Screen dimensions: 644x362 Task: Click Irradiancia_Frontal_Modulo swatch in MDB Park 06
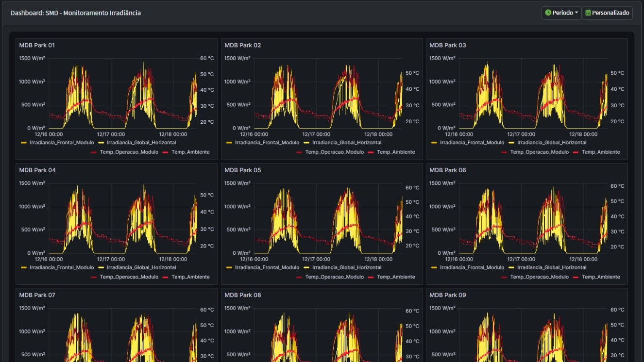click(x=434, y=268)
